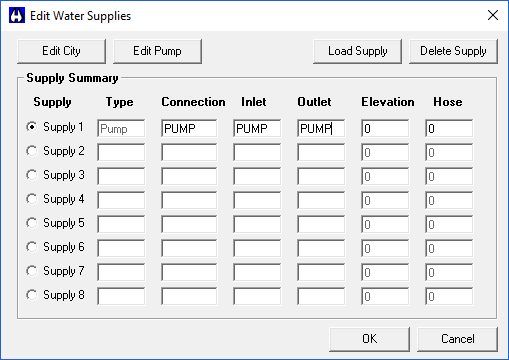Click the Supply 6 Elevation field
This screenshot has height=360, width=509.
pos(385,248)
